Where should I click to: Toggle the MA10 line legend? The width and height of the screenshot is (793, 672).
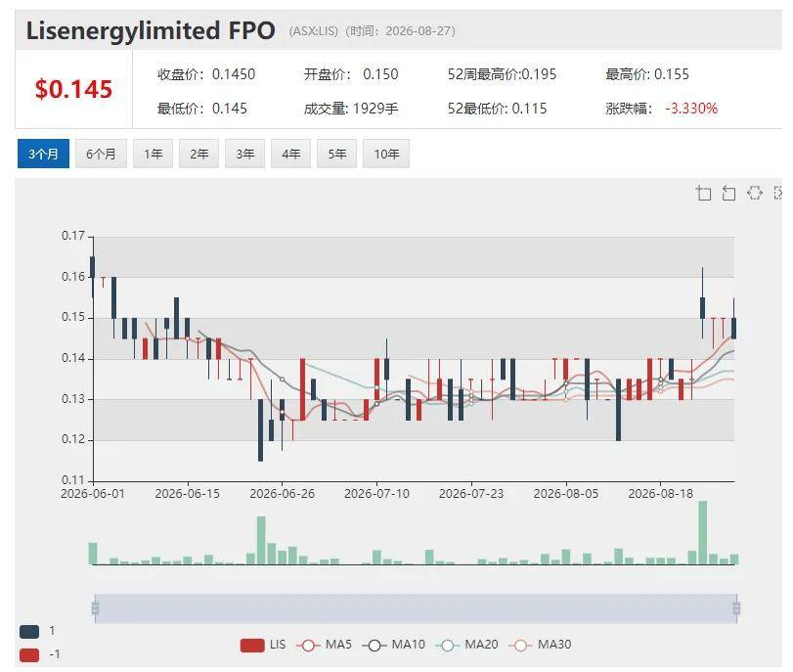[393, 645]
